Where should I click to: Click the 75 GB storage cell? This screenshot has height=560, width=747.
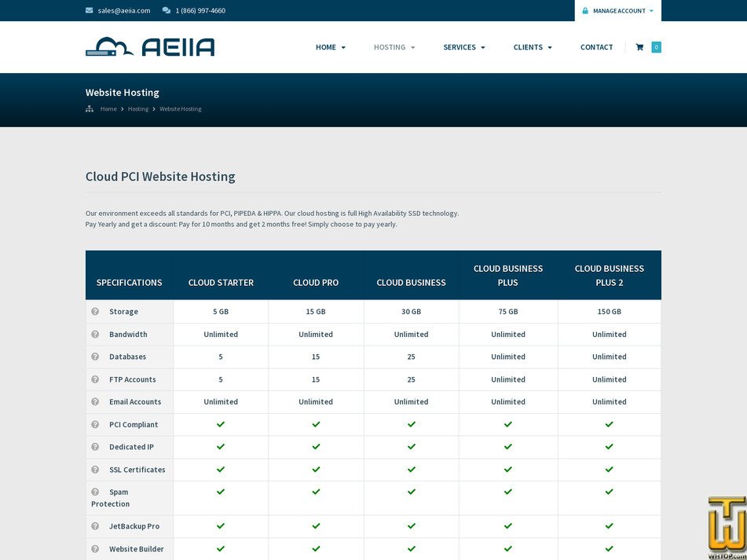click(508, 312)
